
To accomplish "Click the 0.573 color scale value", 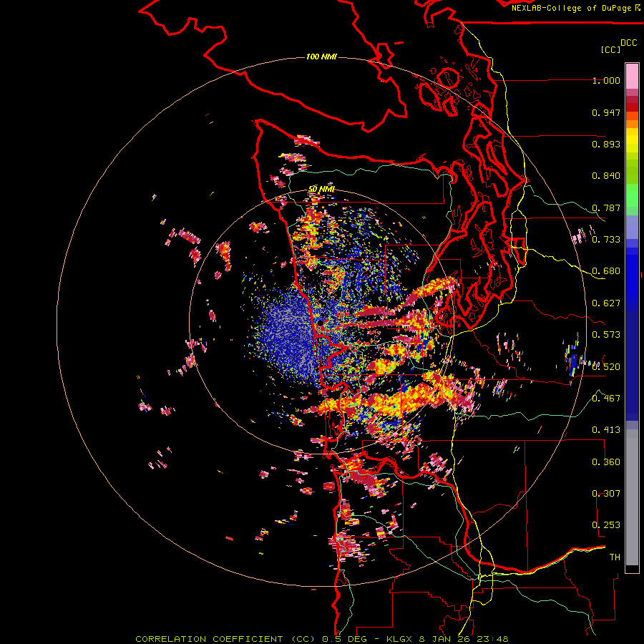I will [606, 335].
